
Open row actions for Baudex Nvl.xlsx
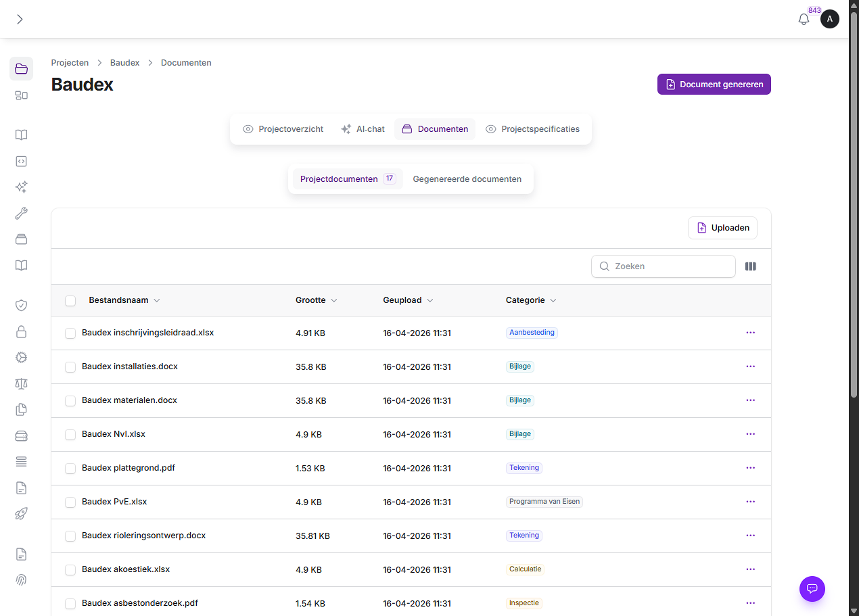750,434
